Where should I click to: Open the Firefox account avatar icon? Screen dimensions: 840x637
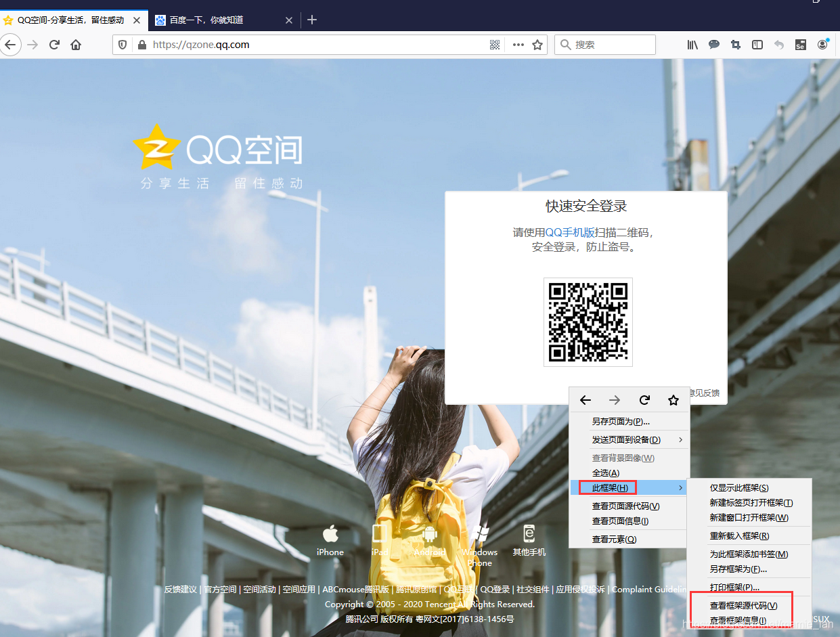(822, 45)
